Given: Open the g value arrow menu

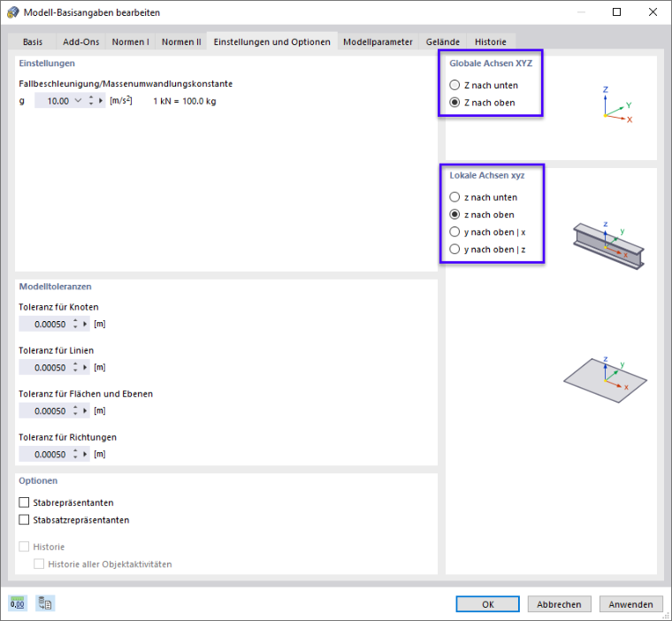Looking at the screenshot, I should tap(101, 101).
